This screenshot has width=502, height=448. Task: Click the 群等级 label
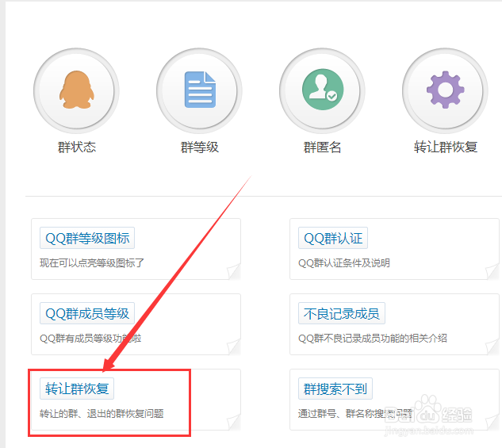click(200, 147)
